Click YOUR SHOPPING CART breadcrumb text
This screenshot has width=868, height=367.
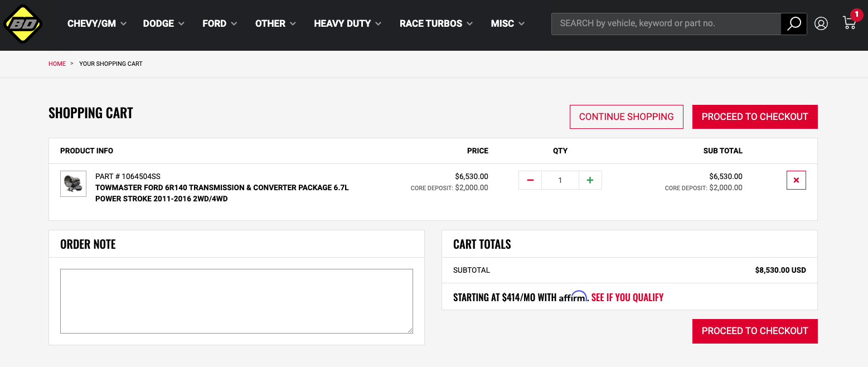(x=111, y=64)
